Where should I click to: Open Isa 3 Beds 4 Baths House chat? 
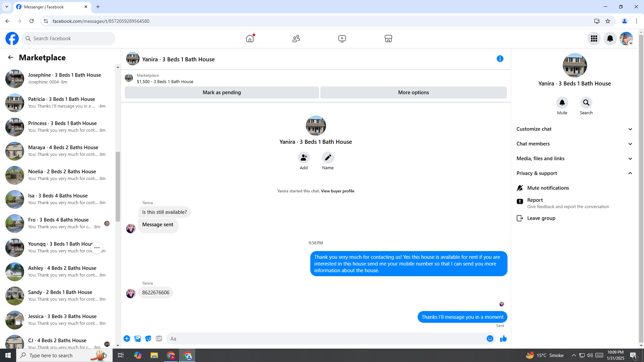click(59, 199)
